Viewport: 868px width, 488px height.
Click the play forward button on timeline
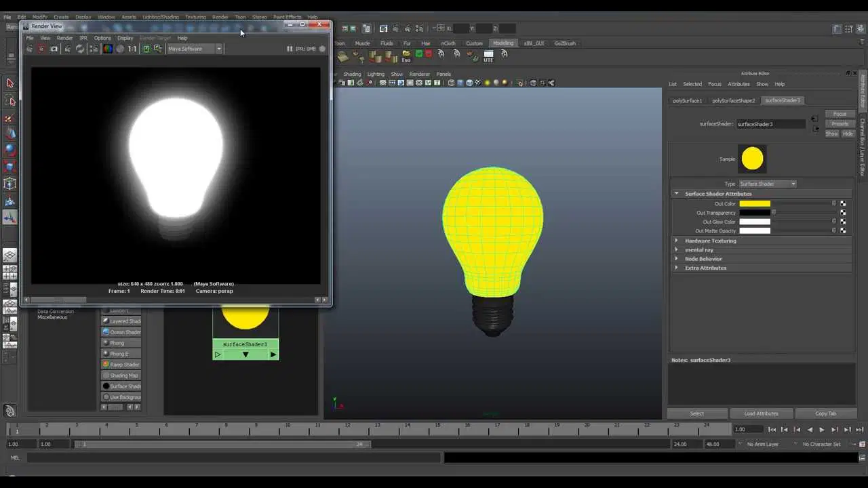(x=822, y=430)
